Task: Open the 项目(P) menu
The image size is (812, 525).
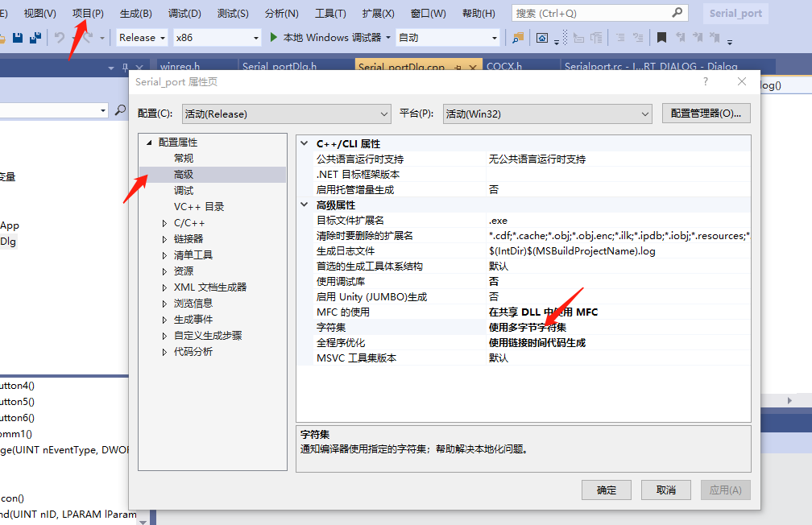Action: click(x=88, y=14)
